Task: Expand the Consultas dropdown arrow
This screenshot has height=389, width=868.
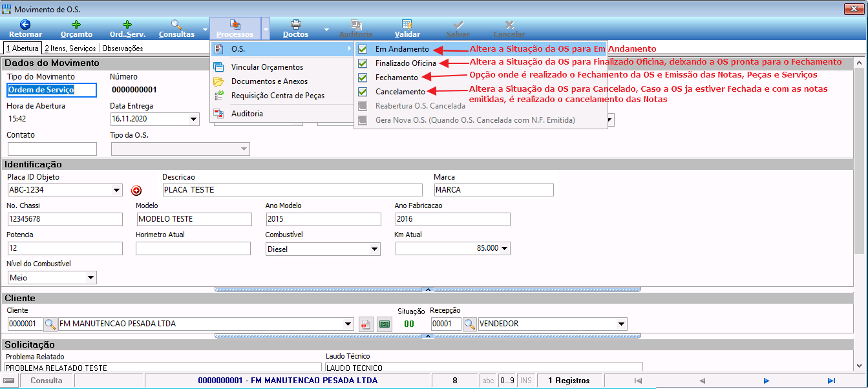Action: [x=205, y=29]
